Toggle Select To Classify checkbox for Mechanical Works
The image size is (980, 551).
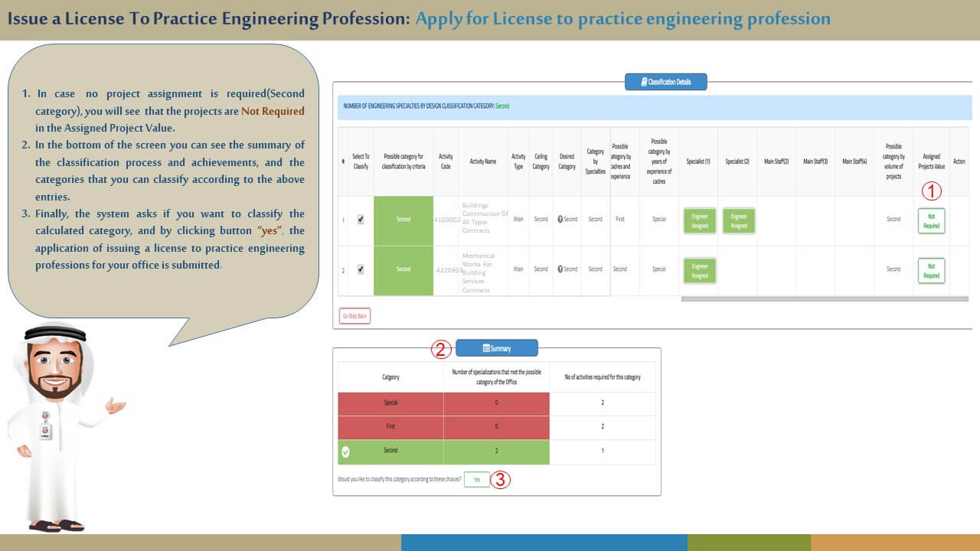[x=361, y=269]
